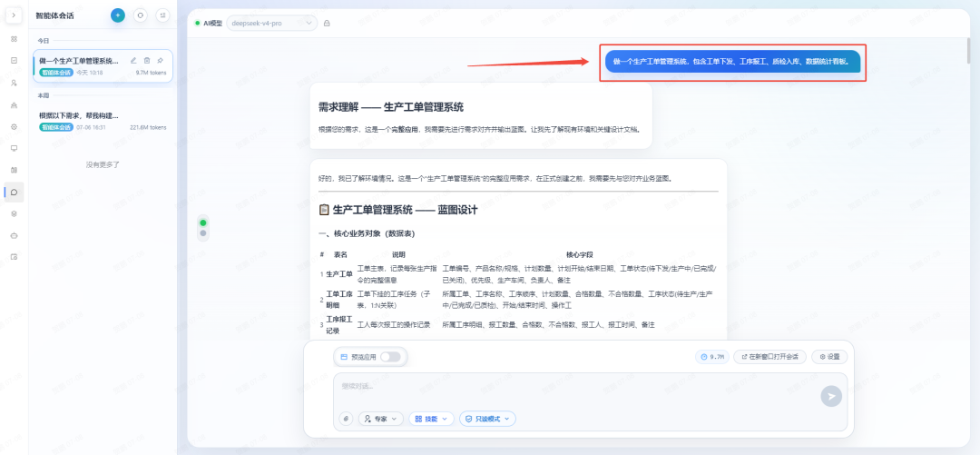Select the chat bubble icon in sidebar

(x=14, y=192)
